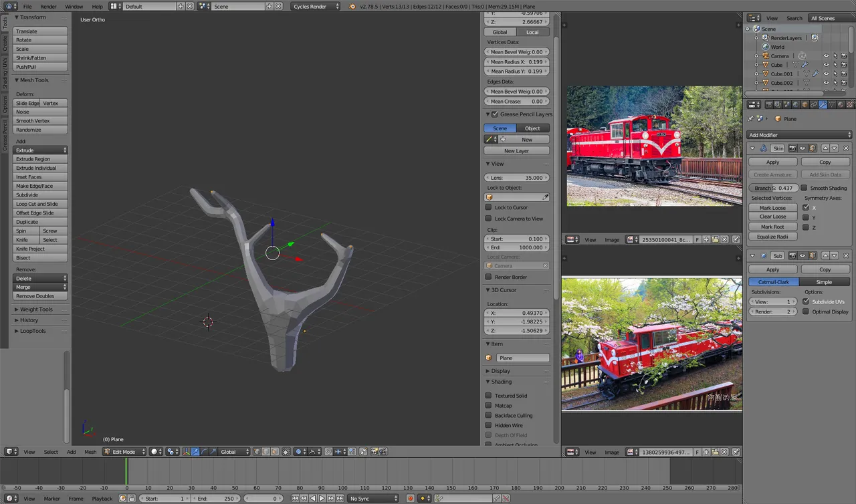Open the File menu
The image size is (856, 504).
27,6
